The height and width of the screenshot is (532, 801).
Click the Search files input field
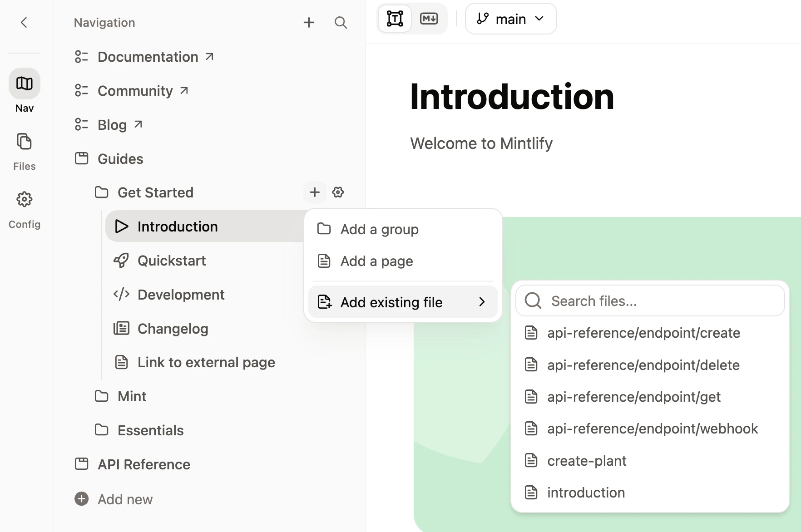point(649,300)
